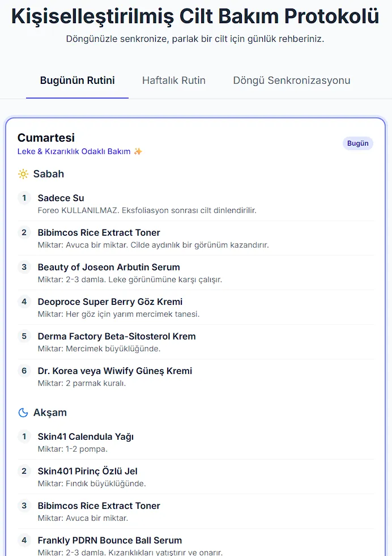
Task: Click step number 6 badge for Güneş Kremi
Action: click(24, 371)
